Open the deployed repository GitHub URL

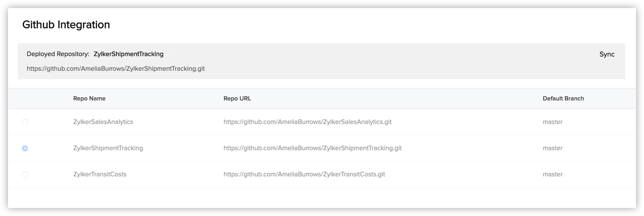pos(116,69)
